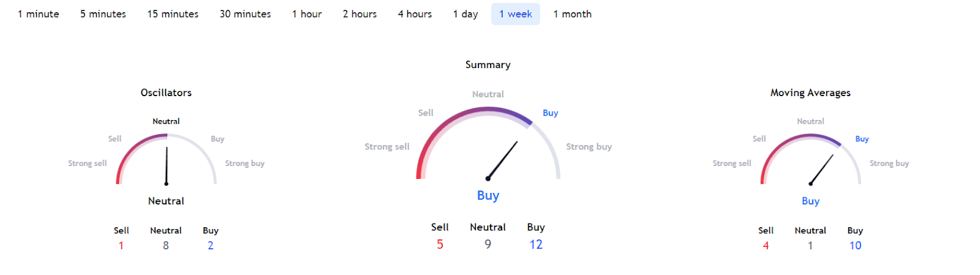Click the blue Buy summary rating

(488, 195)
